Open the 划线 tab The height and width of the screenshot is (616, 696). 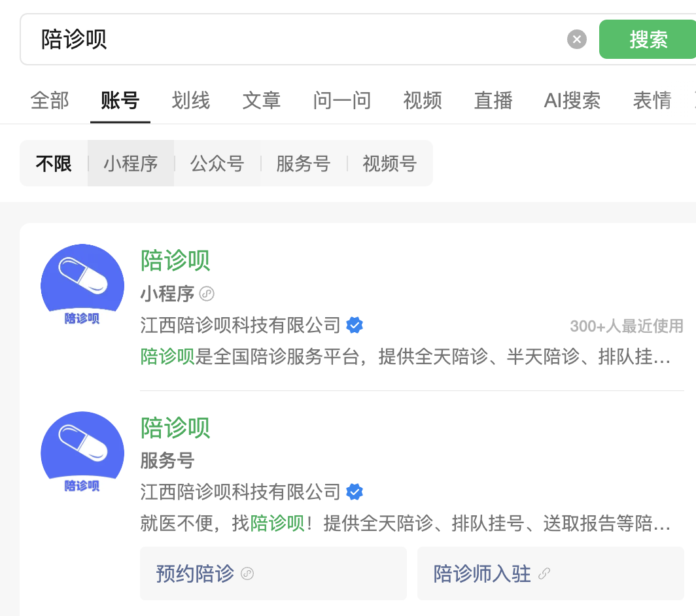(x=191, y=100)
